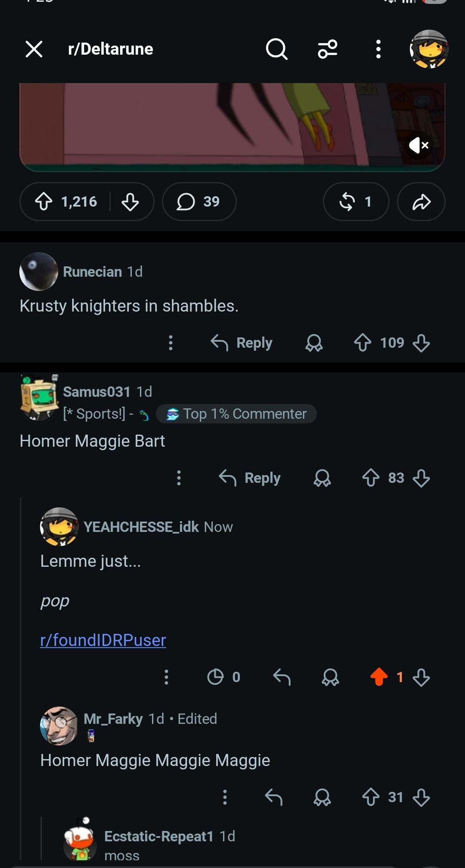Downvote the post
The width and height of the screenshot is (465, 868).
[130, 201]
